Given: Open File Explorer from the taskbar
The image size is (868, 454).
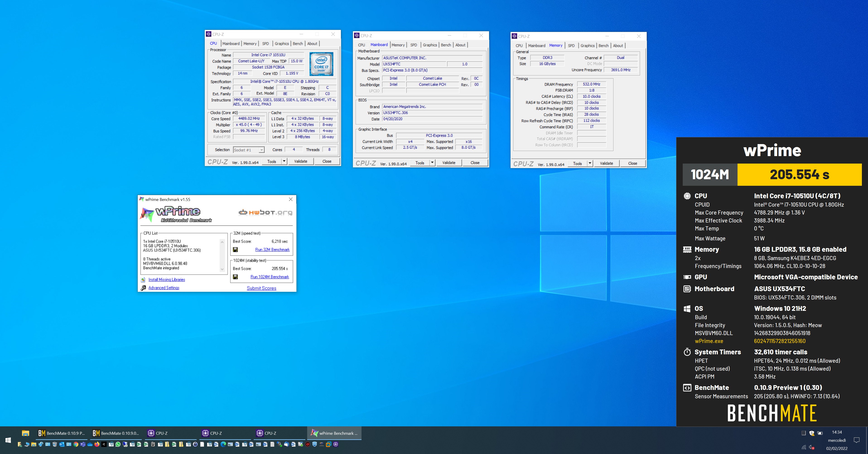Looking at the screenshot, I should 26,433.
